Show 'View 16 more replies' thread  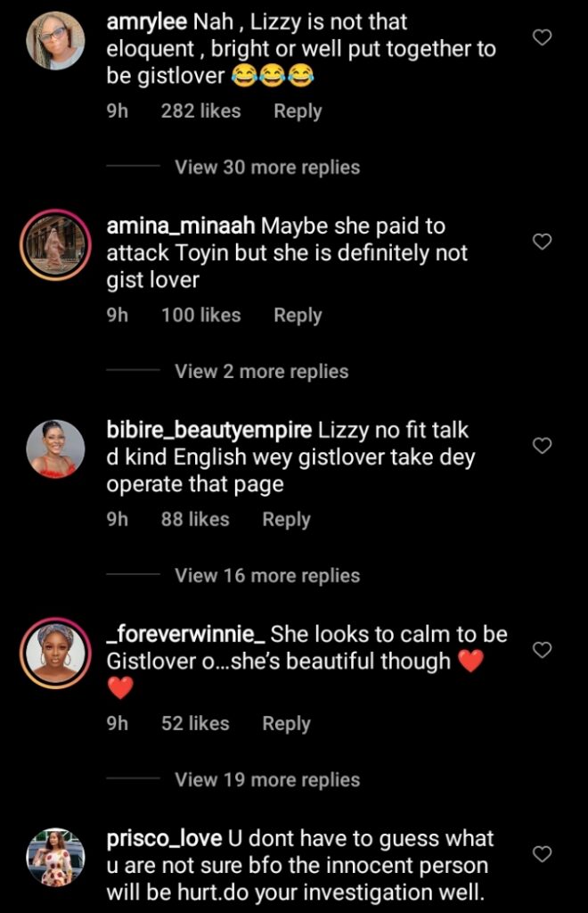(x=267, y=576)
